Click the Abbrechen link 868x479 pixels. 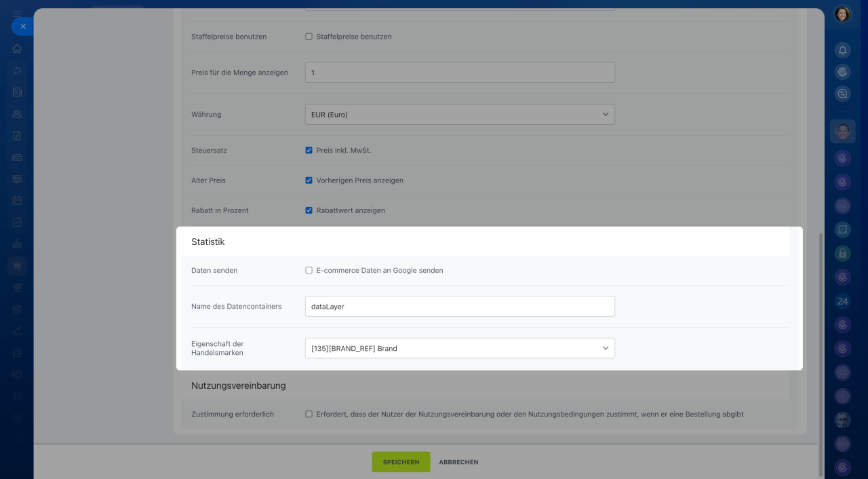[x=458, y=462]
